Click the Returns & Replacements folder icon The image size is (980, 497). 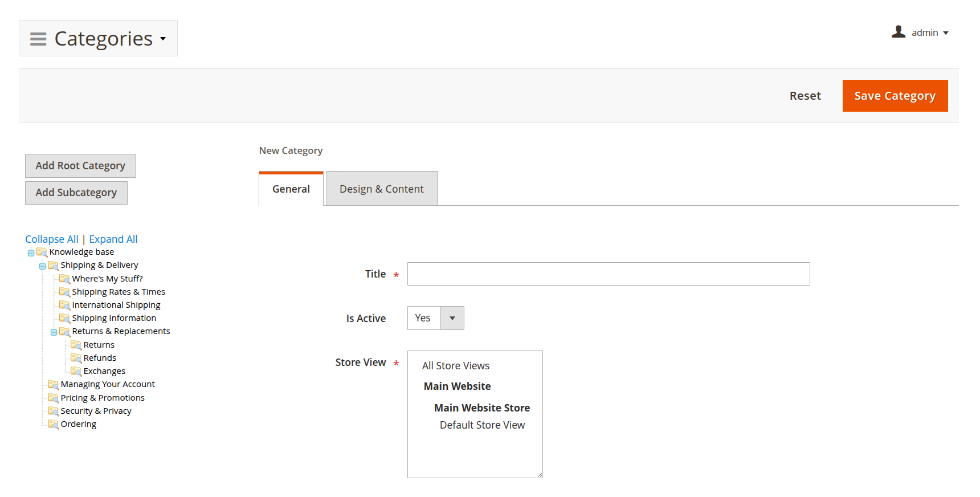tap(64, 331)
